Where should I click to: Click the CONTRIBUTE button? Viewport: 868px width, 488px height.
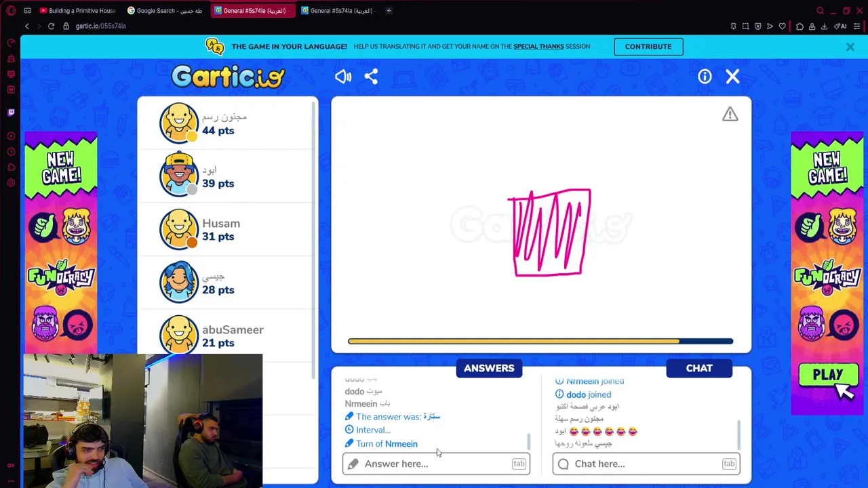[648, 47]
